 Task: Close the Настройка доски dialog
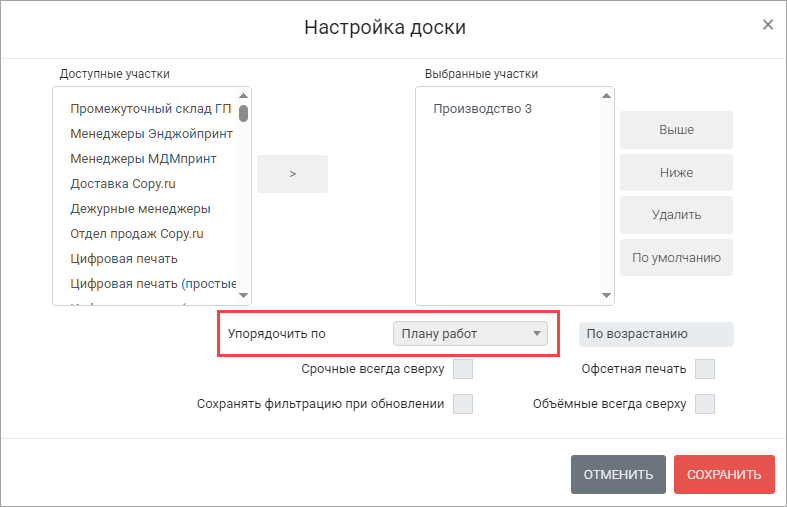coord(768,25)
